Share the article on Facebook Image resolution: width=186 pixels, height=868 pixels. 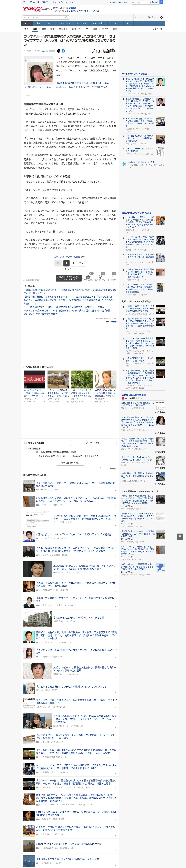click(63, 51)
